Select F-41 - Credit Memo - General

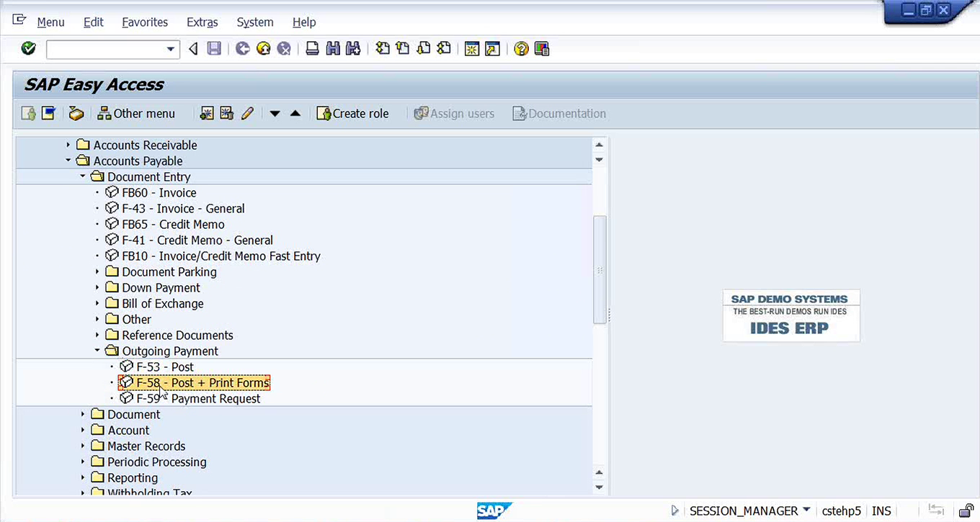(x=197, y=240)
